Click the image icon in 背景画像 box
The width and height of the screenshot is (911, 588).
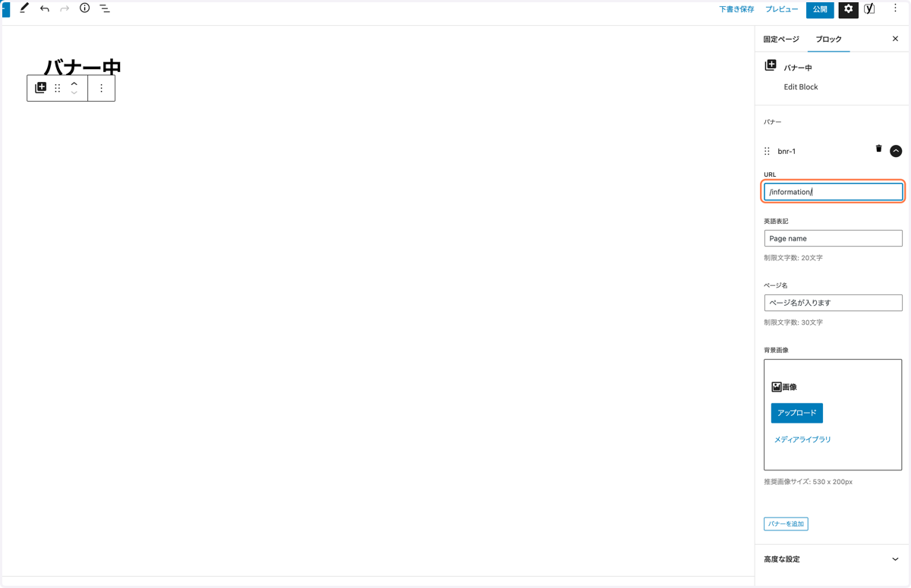(777, 387)
